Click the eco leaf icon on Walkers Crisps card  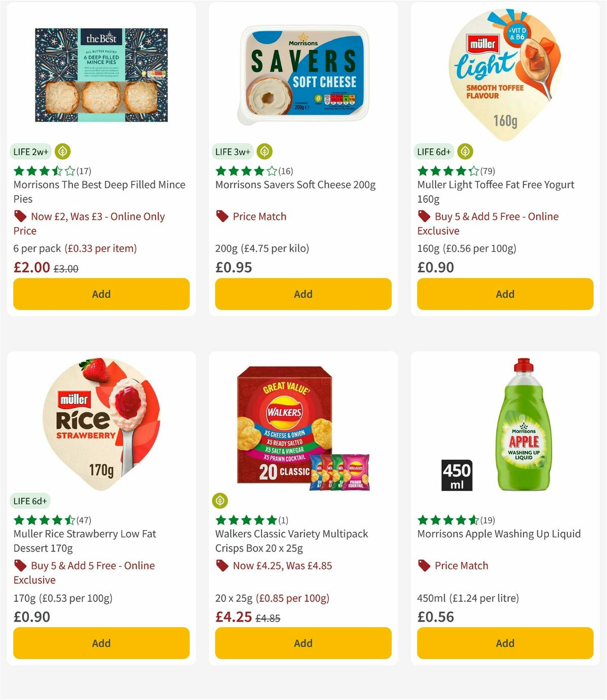pos(221,501)
